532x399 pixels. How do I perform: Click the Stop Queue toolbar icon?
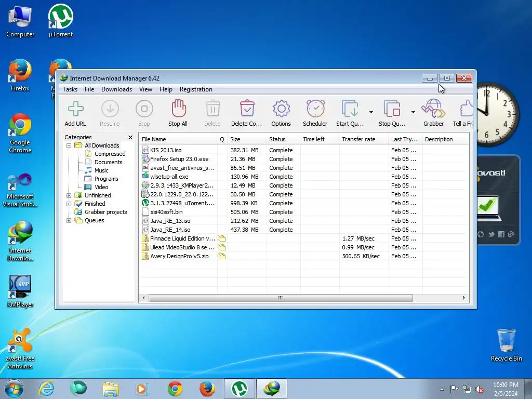coord(392,109)
